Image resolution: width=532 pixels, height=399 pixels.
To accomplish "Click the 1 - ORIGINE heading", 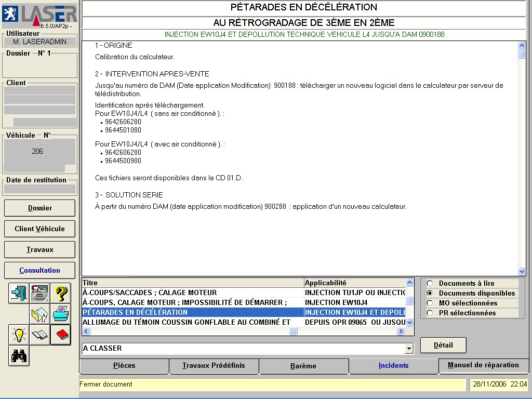I will click(114, 46).
